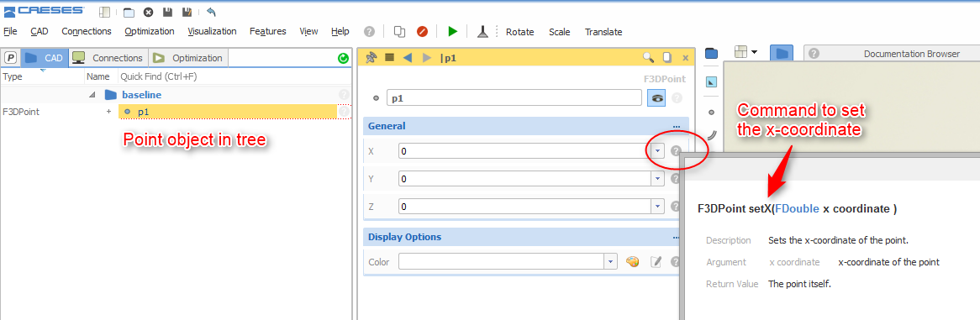Toggle the P parameter filter button

pos(11,57)
